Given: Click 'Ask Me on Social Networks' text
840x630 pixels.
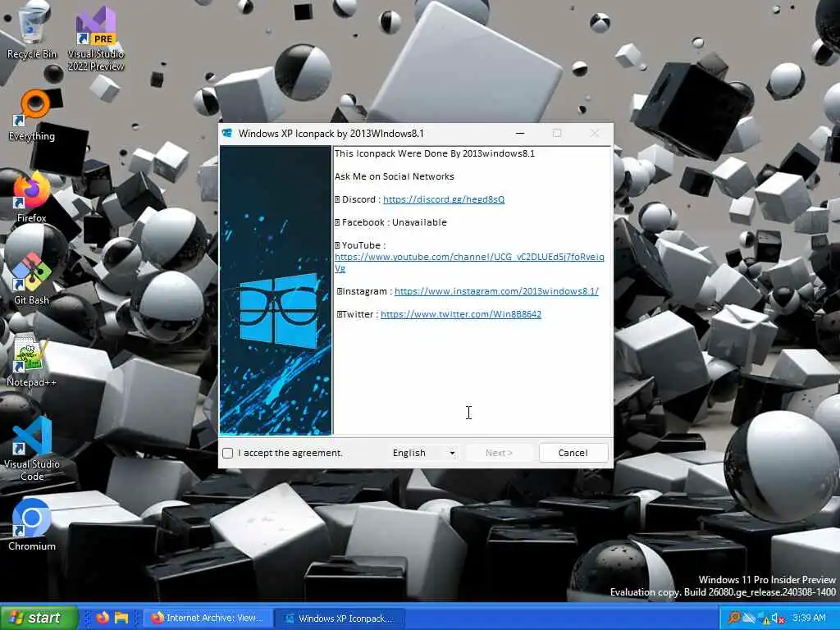Looking at the screenshot, I should pos(395,177).
